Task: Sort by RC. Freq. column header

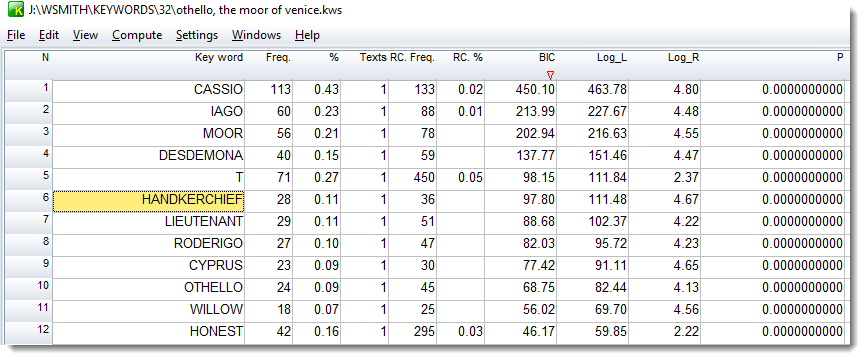Action: pos(413,57)
